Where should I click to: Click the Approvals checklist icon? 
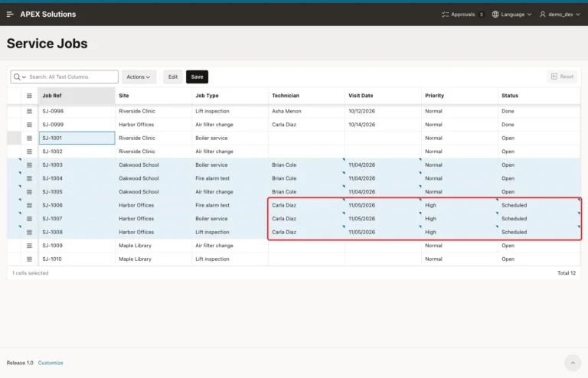[445, 15]
